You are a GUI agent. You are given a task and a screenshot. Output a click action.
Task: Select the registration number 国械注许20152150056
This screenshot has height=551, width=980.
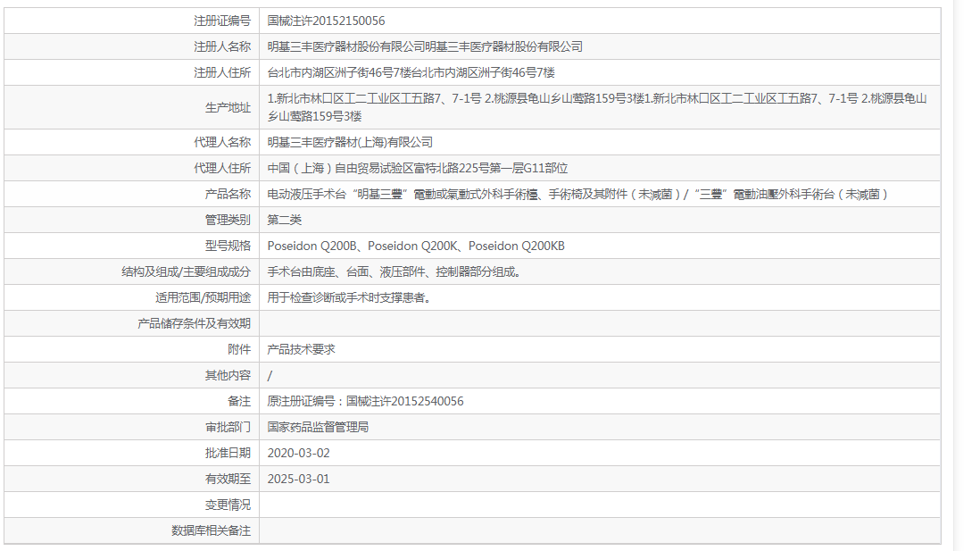(x=327, y=21)
